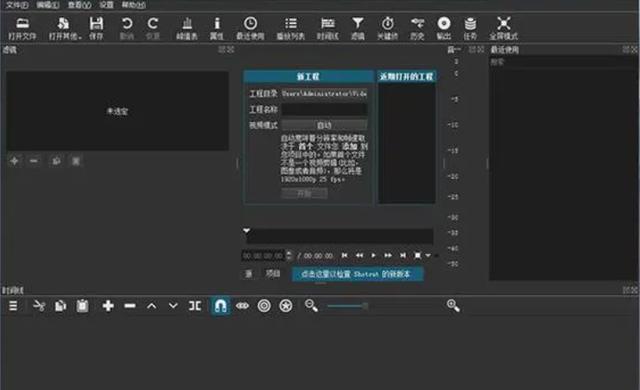Click the Save icon in the main toolbar
Screen dimensions: 640x390
tap(96, 28)
